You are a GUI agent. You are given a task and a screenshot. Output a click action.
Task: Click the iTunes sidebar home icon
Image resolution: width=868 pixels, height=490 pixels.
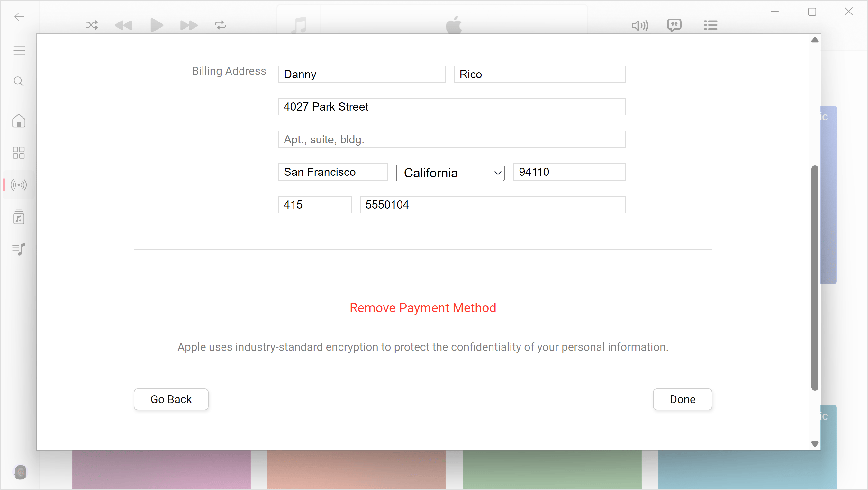pyautogui.click(x=18, y=121)
